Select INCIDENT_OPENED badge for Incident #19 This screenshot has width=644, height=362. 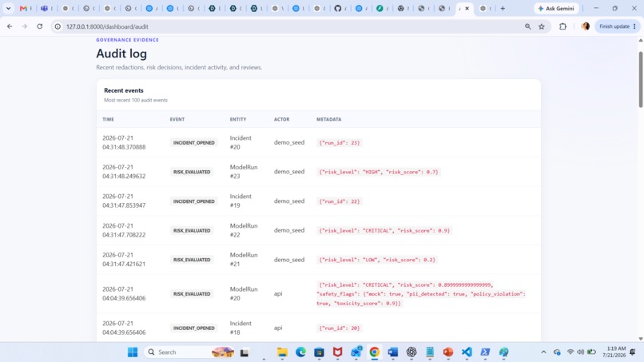pos(194,201)
